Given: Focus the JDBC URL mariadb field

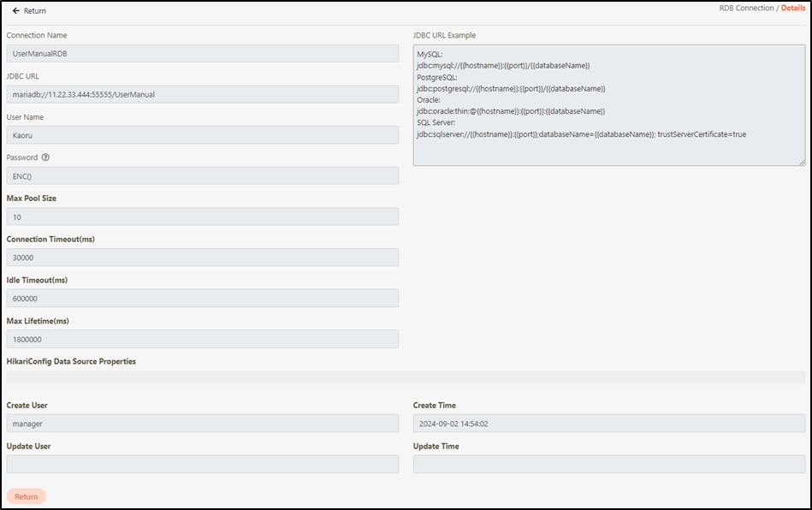Looking at the screenshot, I should pyautogui.click(x=202, y=94).
